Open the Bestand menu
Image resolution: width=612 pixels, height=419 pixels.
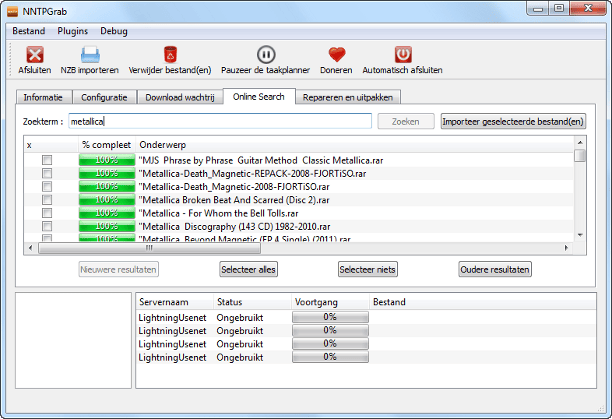pos(28,31)
